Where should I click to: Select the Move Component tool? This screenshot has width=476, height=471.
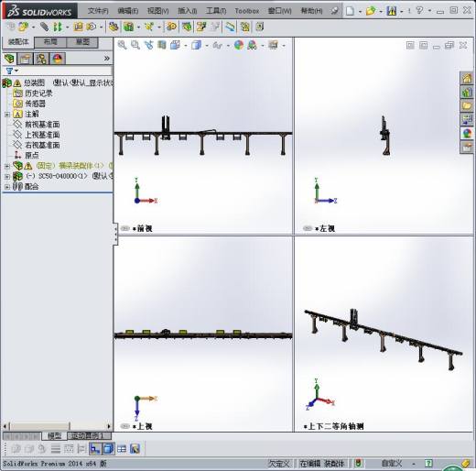(x=92, y=27)
